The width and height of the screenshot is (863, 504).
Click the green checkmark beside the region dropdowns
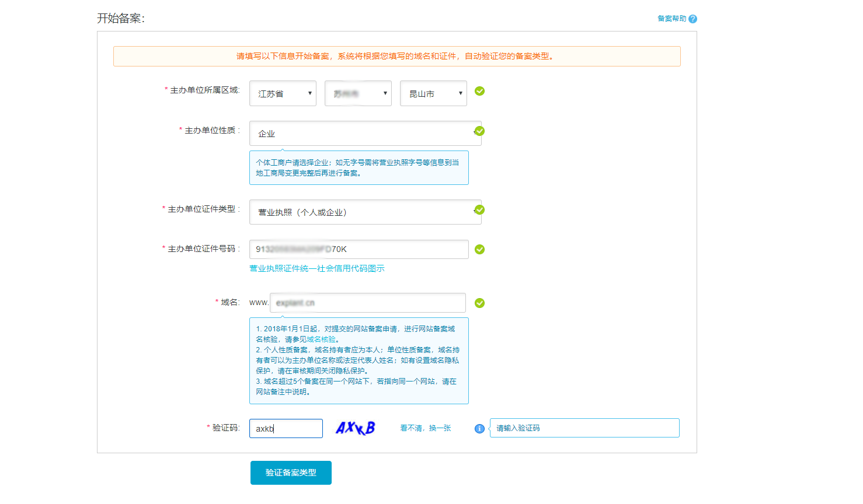(479, 91)
